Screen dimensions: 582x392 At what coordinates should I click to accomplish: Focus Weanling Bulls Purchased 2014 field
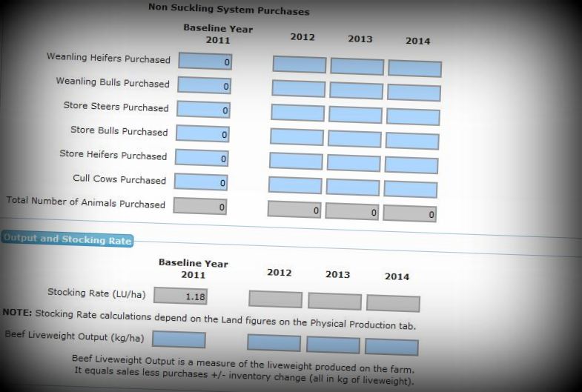[414, 93]
